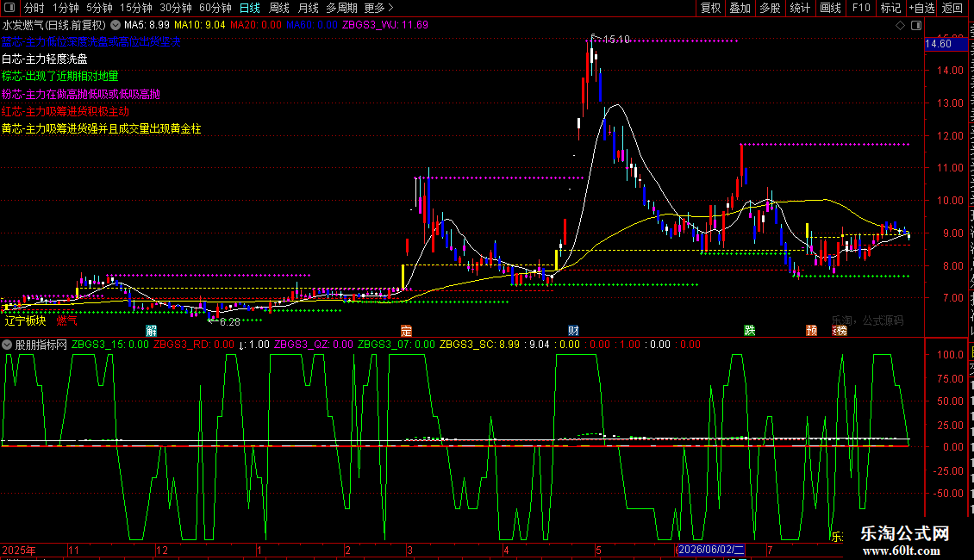Open the 复权 adjustment menu
The width and height of the screenshot is (974, 560).
click(x=710, y=8)
